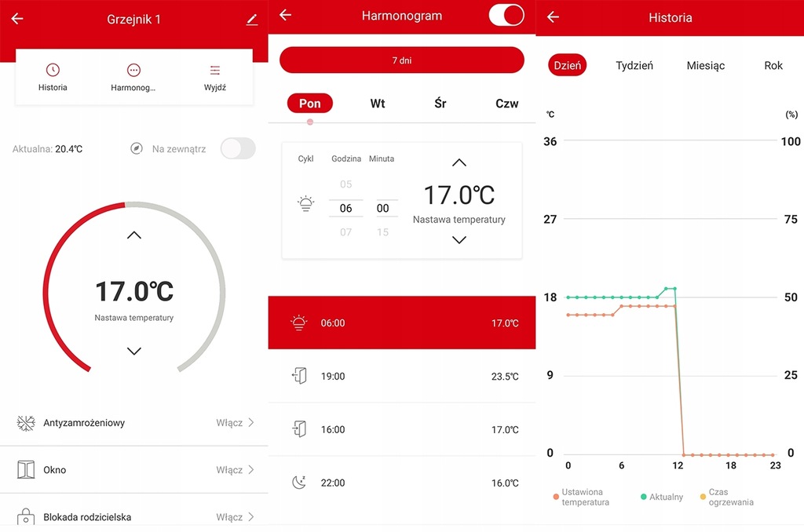The height and width of the screenshot is (532, 804).
Task: Lower schedule temperature with down chevron
Action: [x=459, y=240]
